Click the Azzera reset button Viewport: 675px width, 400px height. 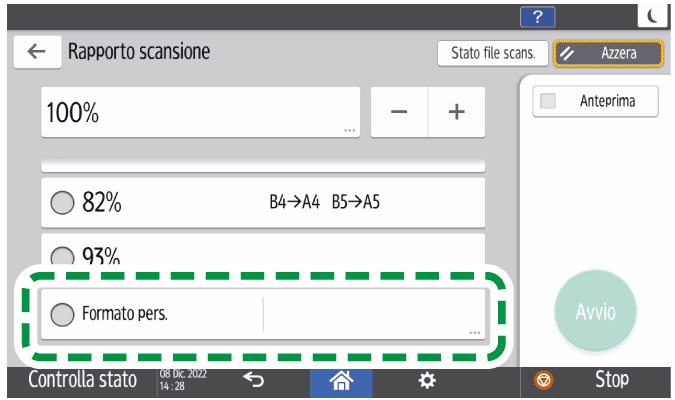[609, 54]
